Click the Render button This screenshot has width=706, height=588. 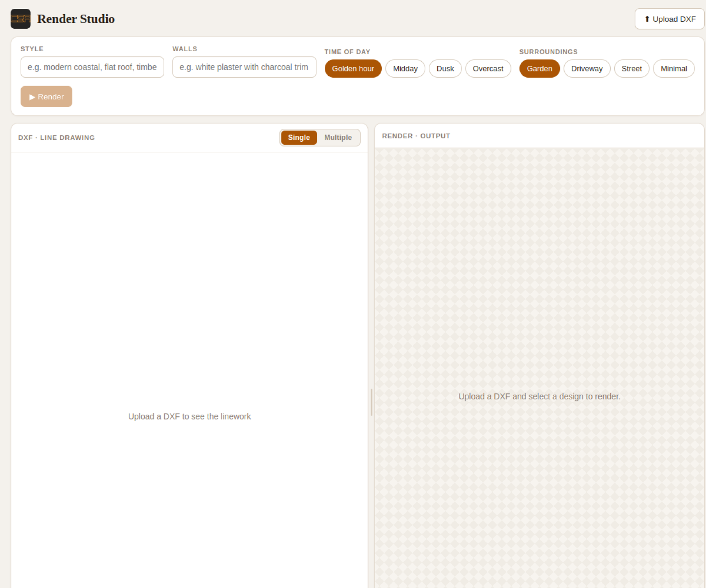(46, 97)
